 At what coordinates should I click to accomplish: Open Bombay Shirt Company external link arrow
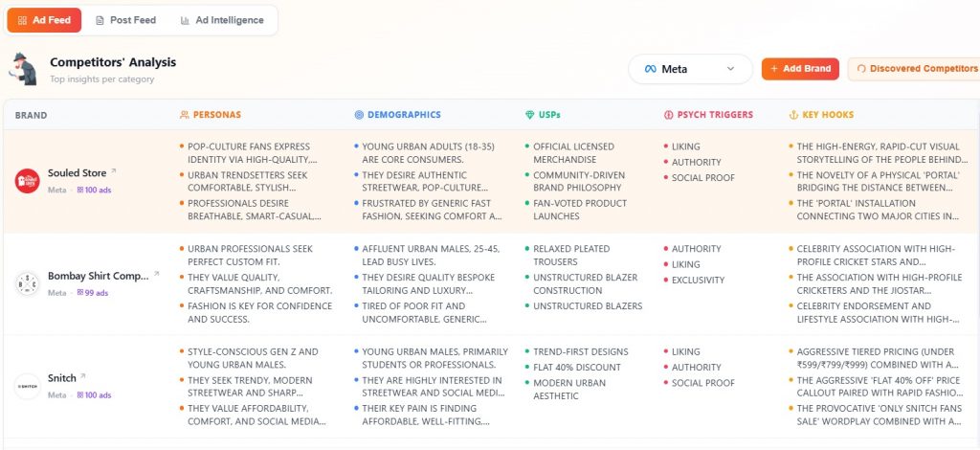click(x=156, y=275)
